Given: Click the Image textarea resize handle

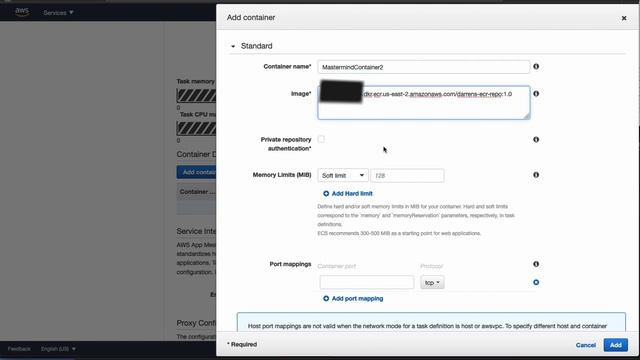Looking at the screenshot, I should (526, 116).
